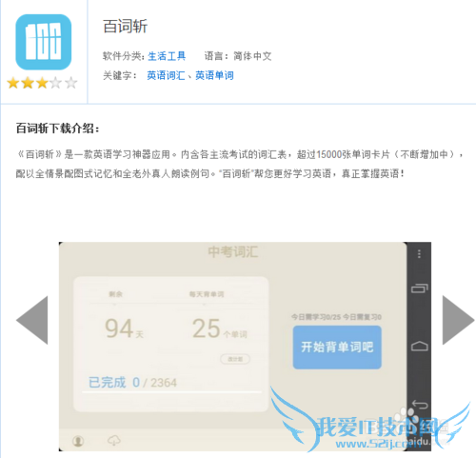Tap the Android recent apps icon
This screenshot has height=458, width=476.
420,289
